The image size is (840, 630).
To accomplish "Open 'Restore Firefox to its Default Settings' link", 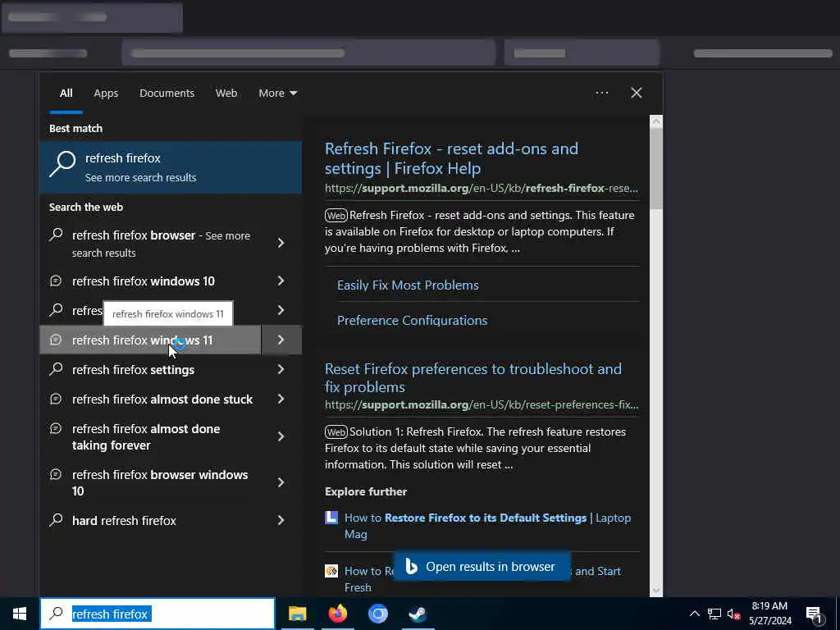I will click(486, 518).
